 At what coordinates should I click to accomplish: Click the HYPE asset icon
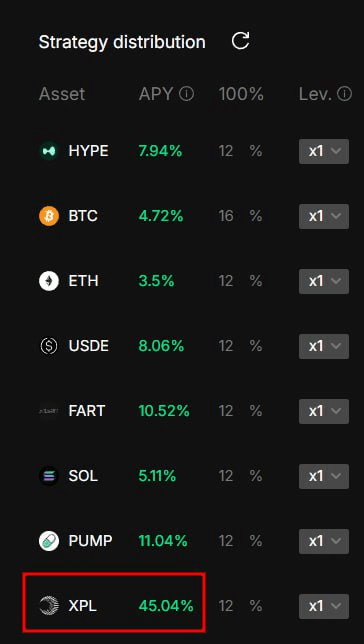pos(49,151)
